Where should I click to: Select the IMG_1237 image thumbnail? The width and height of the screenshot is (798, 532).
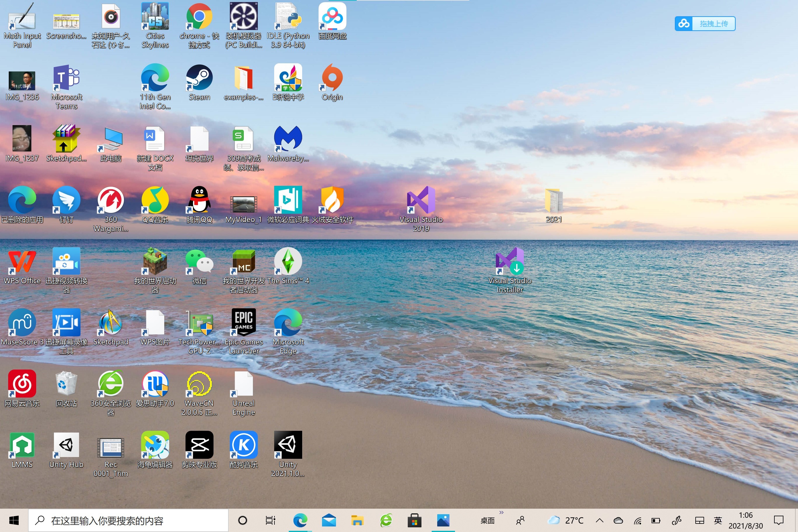coord(22,139)
